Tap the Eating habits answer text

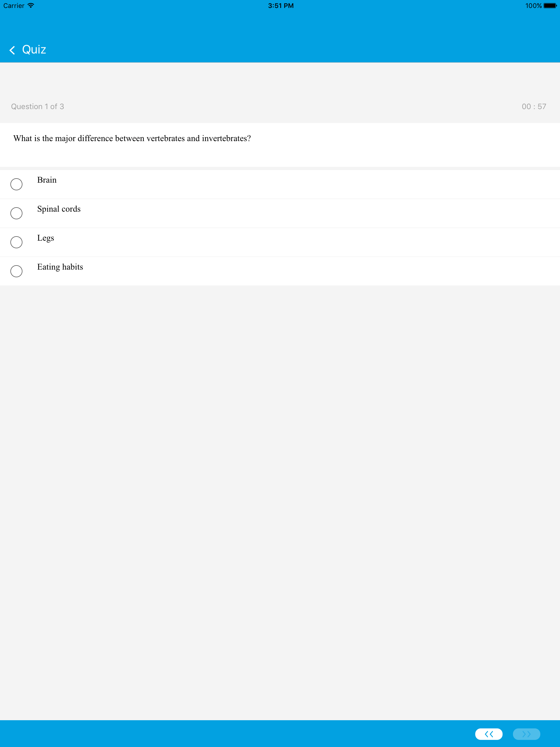tap(60, 267)
